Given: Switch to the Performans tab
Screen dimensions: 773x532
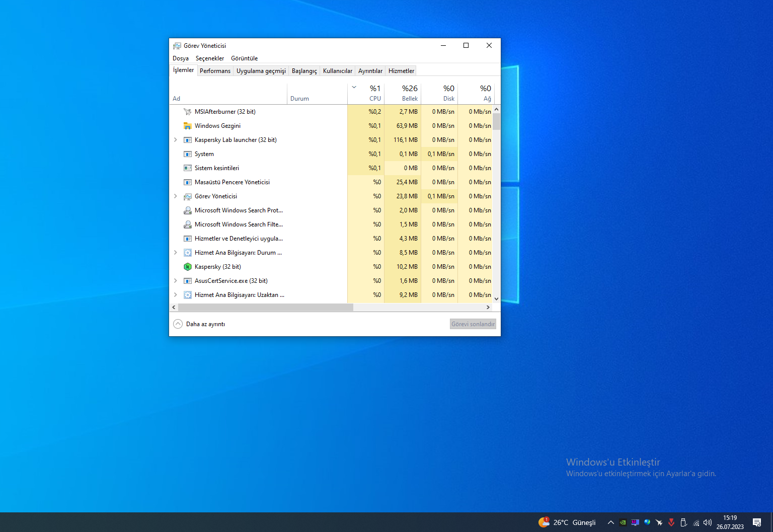Looking at the screenshot, I should pos(215,71).
